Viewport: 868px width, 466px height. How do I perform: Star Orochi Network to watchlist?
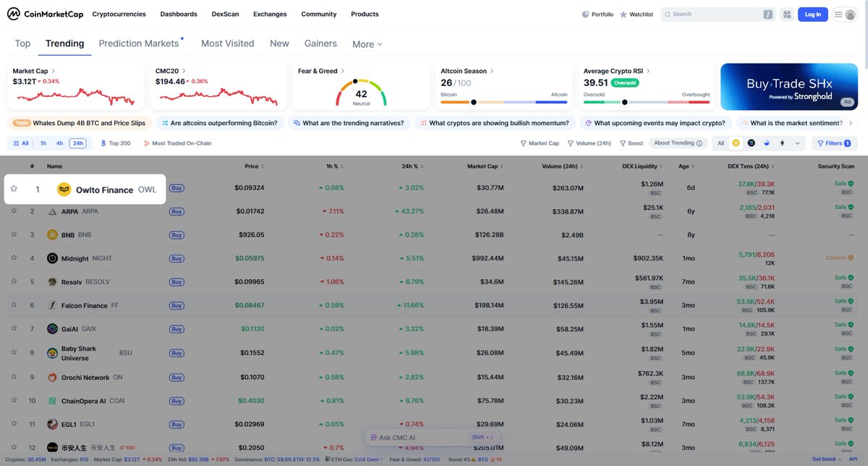(x=14, y=377)
